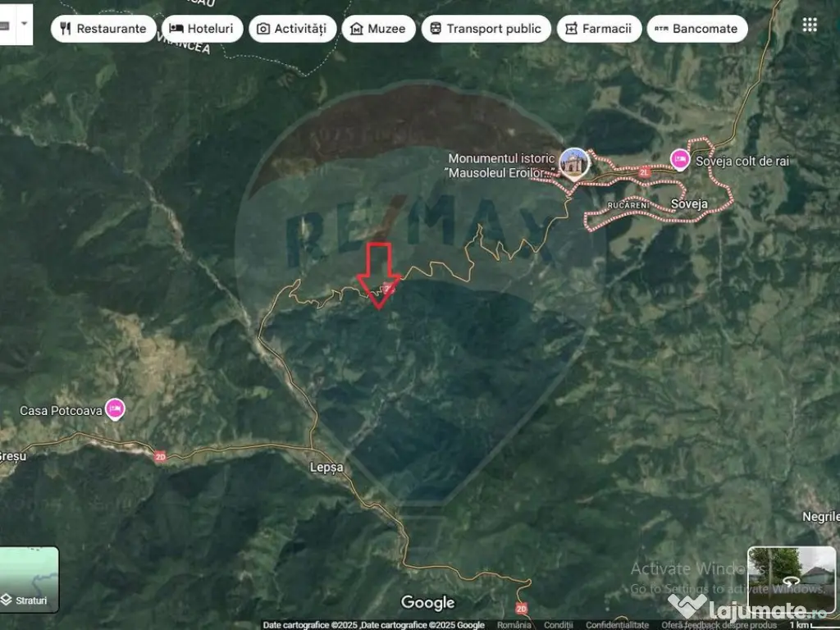Screen dimensions: 840x630
Task: Open the Condiții terms link
Action: point(558,625)
